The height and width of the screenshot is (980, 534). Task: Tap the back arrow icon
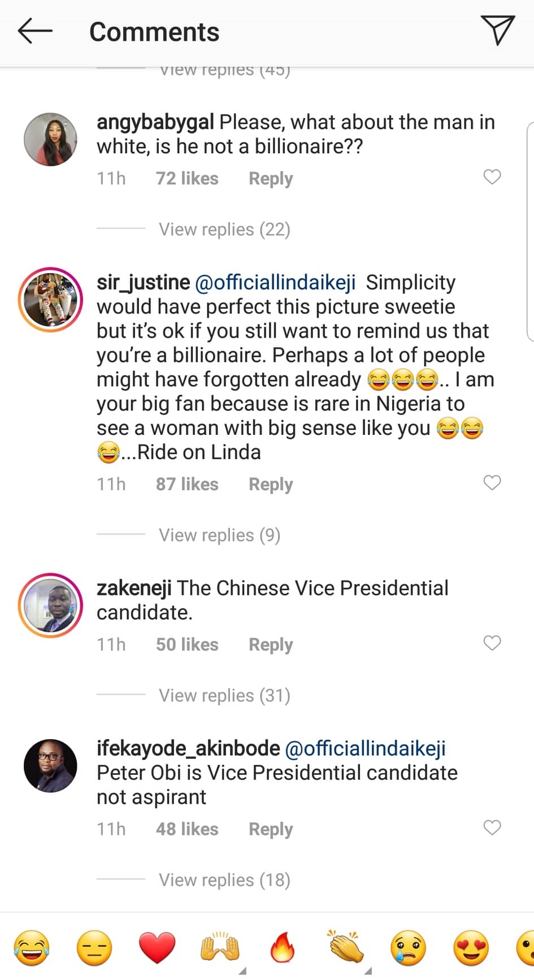[x=35, y=31]
